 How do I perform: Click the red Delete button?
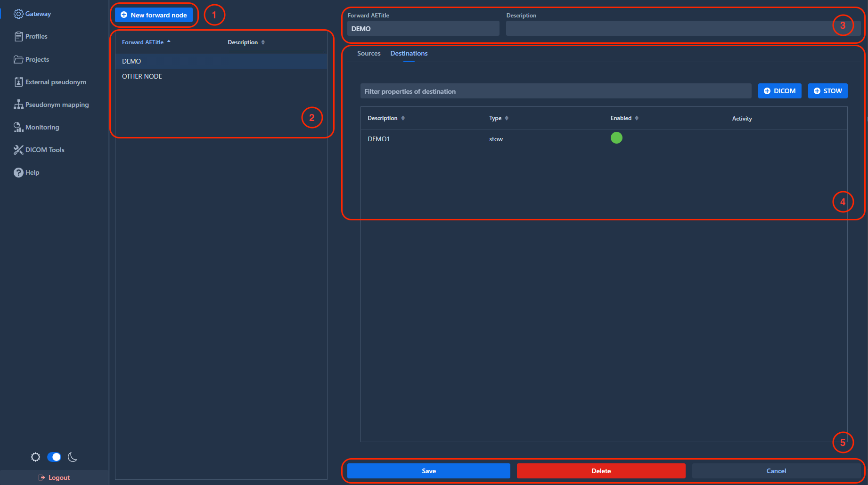pyautogui.click(x=601, y=471)
